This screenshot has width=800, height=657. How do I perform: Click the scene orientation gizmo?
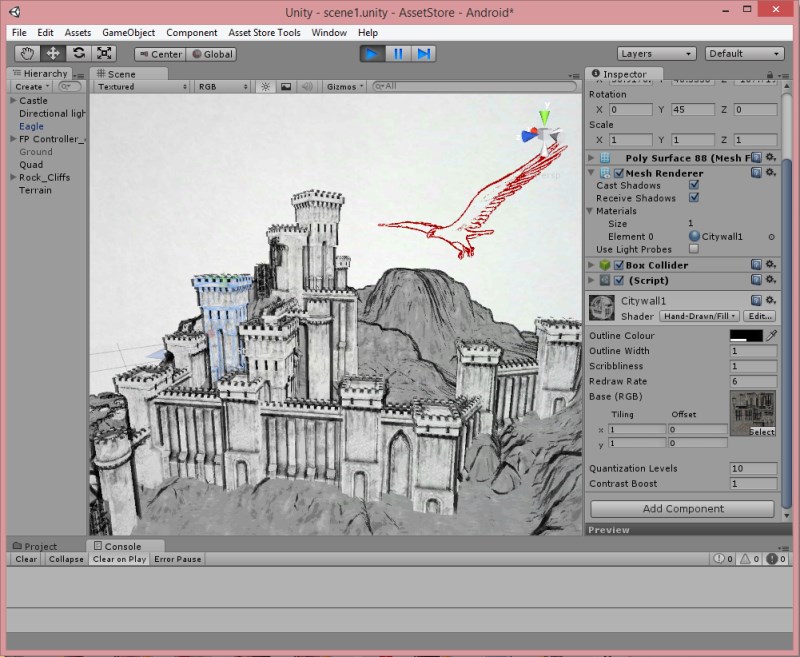(542, 134)
